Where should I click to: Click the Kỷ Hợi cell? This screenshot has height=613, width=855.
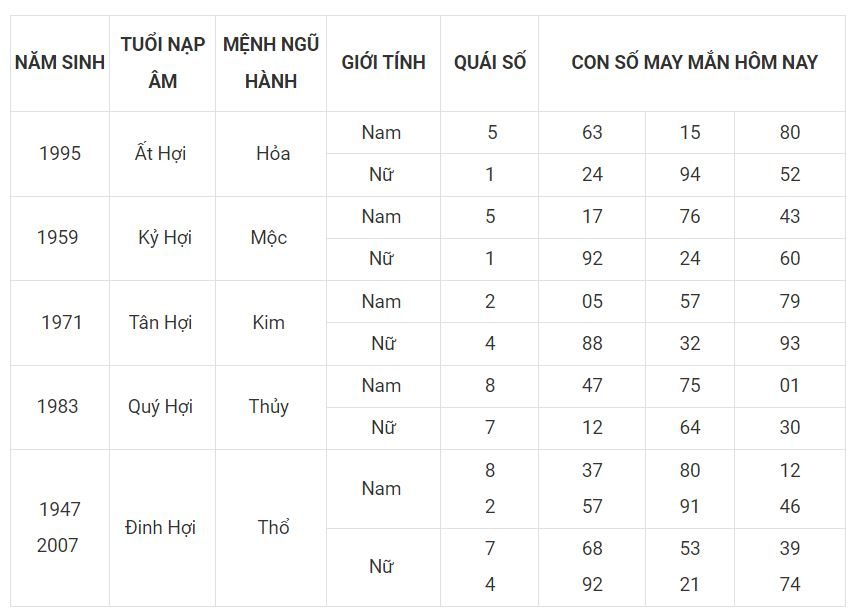click(162, 238)
